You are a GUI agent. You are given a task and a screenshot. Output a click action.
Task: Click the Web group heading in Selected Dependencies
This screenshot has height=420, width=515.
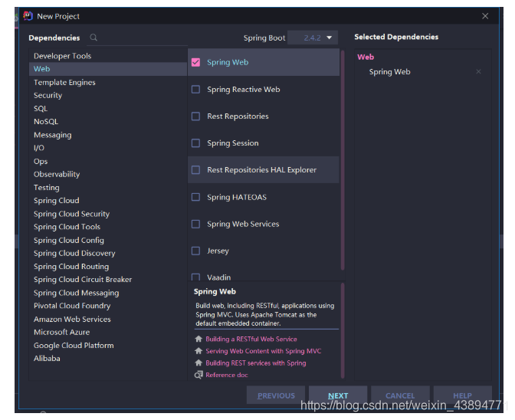click(366, 57)
